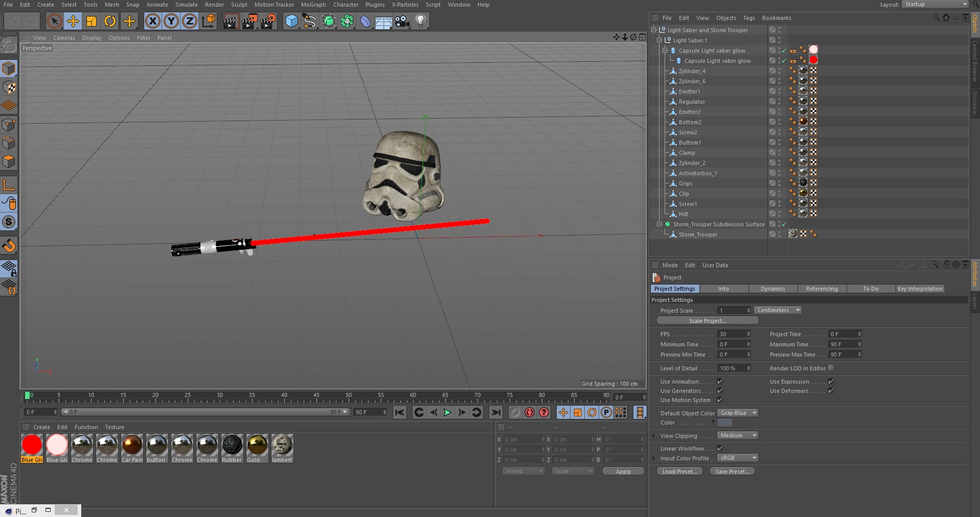Toggle enable checkmark of Storm_Trooper Subdivision Surface
980x517 pixels.
[x=784, y=224]
